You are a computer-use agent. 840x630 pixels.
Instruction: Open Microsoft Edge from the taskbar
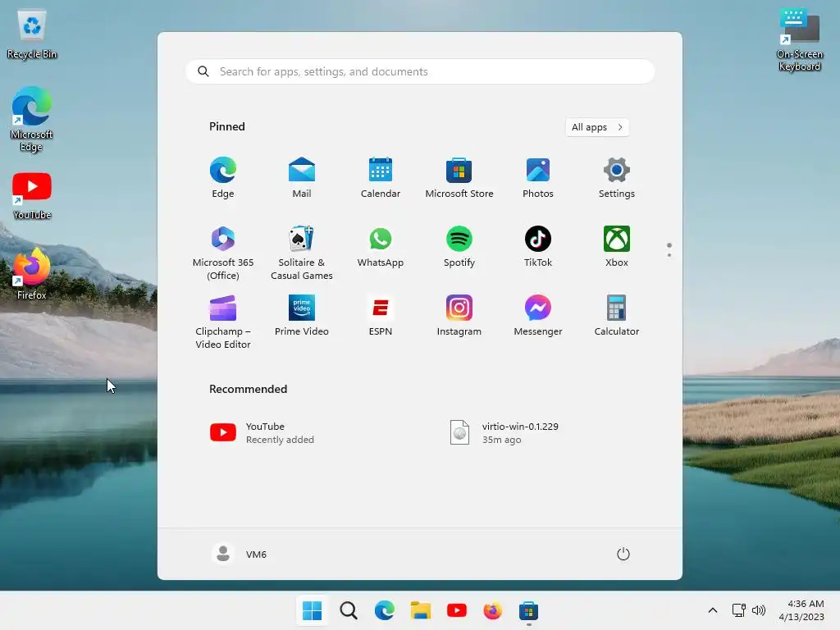point(385,610)
